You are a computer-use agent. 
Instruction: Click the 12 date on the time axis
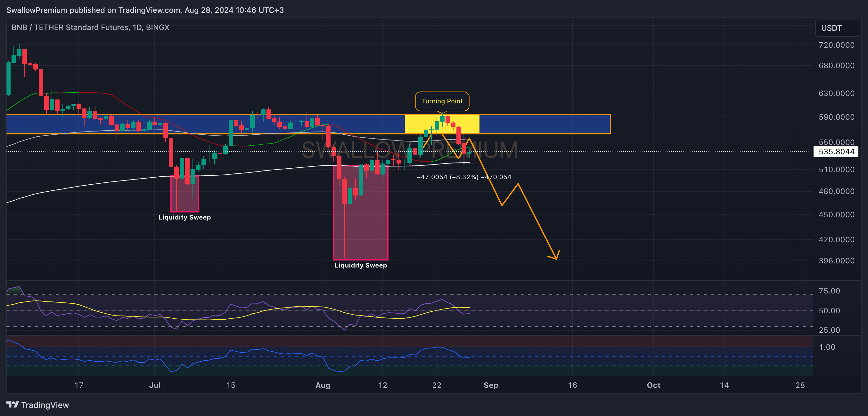point(382,385)
